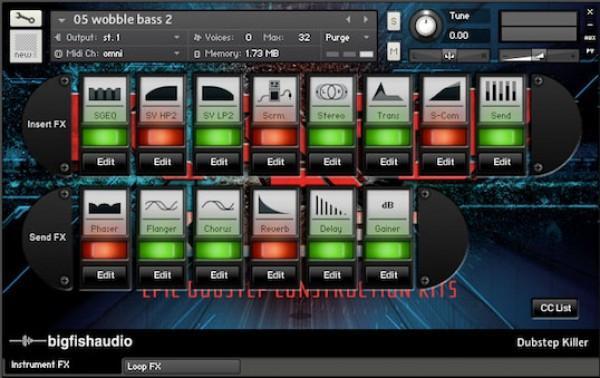Click the Delay send effect icon
Viewport: 600px width, 378px height.
click(331, 206)
